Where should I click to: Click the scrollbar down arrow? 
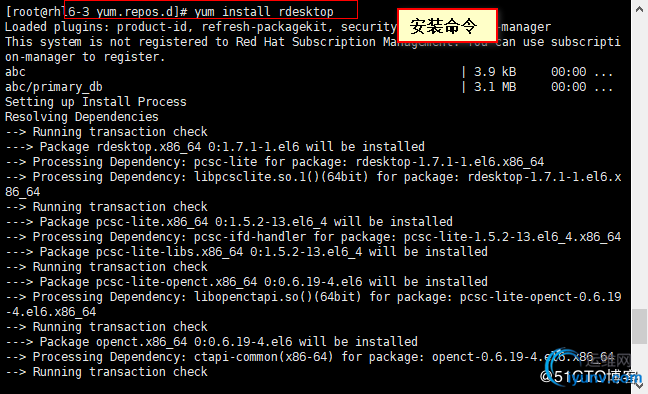point(639,385)
